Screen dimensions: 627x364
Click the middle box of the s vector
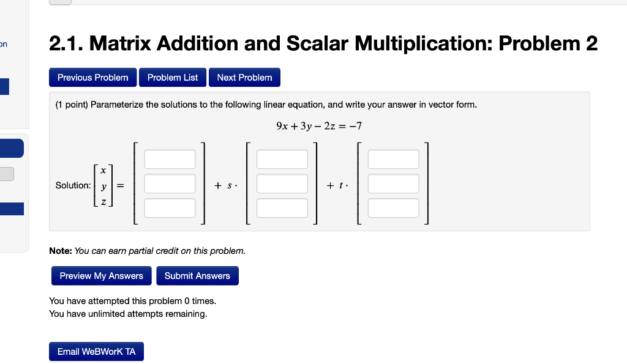(x=282, y=183)
